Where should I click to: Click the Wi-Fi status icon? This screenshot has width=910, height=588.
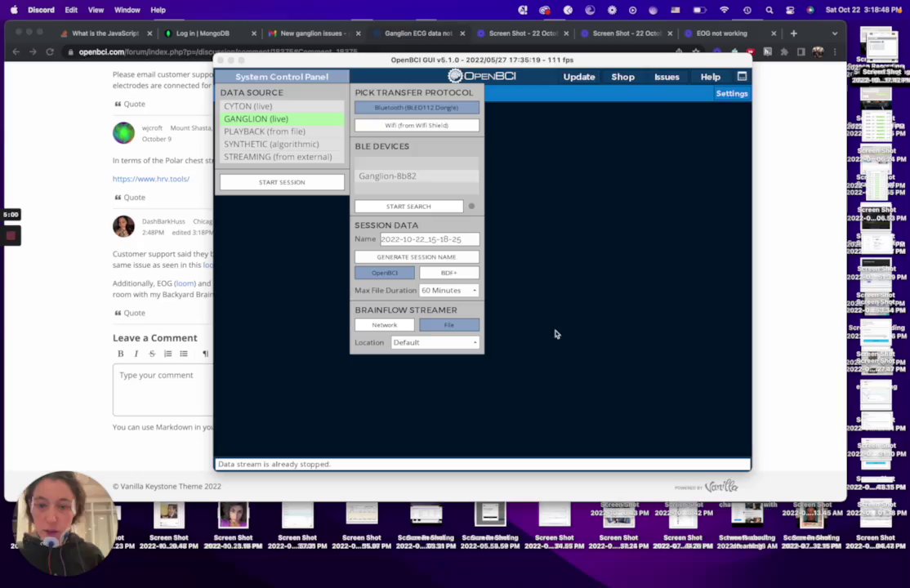(x=724, y=10)
